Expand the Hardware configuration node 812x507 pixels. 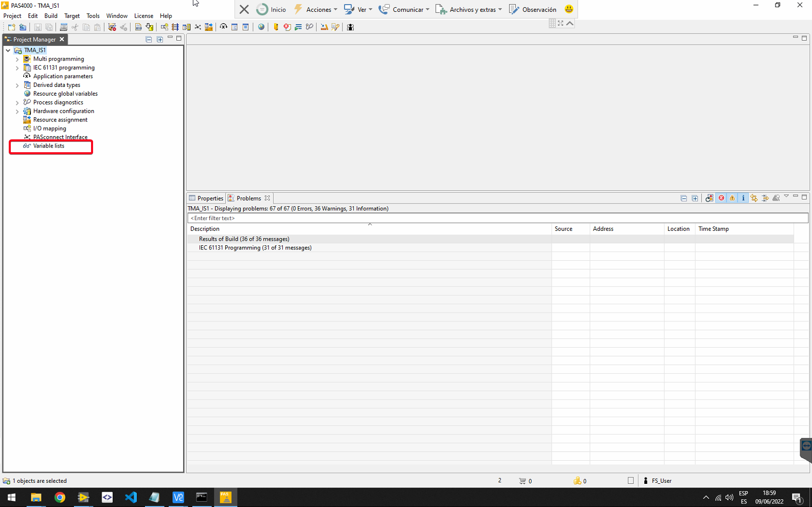point(17,112)
